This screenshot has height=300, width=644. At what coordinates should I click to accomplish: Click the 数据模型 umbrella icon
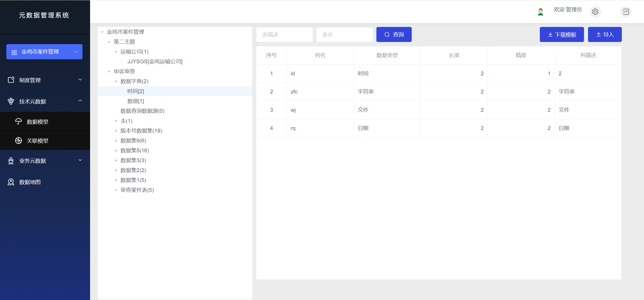coord(19,122)
